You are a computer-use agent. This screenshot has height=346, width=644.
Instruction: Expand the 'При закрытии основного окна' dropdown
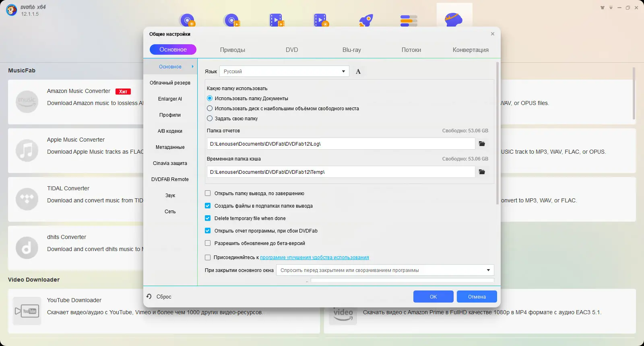(x=385, y=270)
